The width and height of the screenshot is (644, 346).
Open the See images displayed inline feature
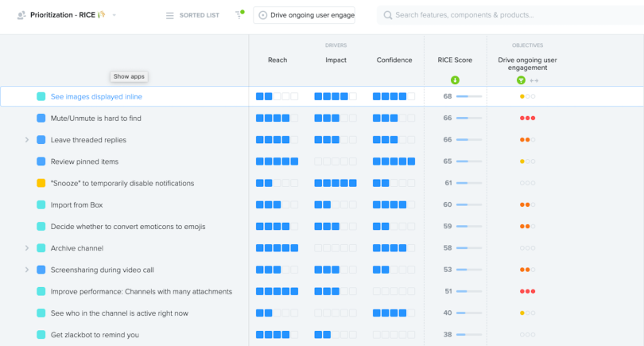(96, 96)
